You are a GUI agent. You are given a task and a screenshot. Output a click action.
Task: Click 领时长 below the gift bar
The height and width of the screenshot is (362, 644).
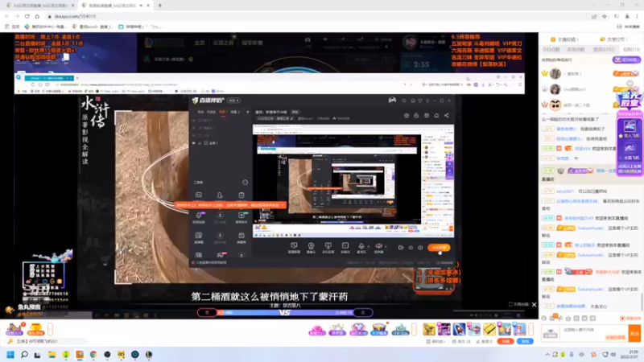pos(436,341)
